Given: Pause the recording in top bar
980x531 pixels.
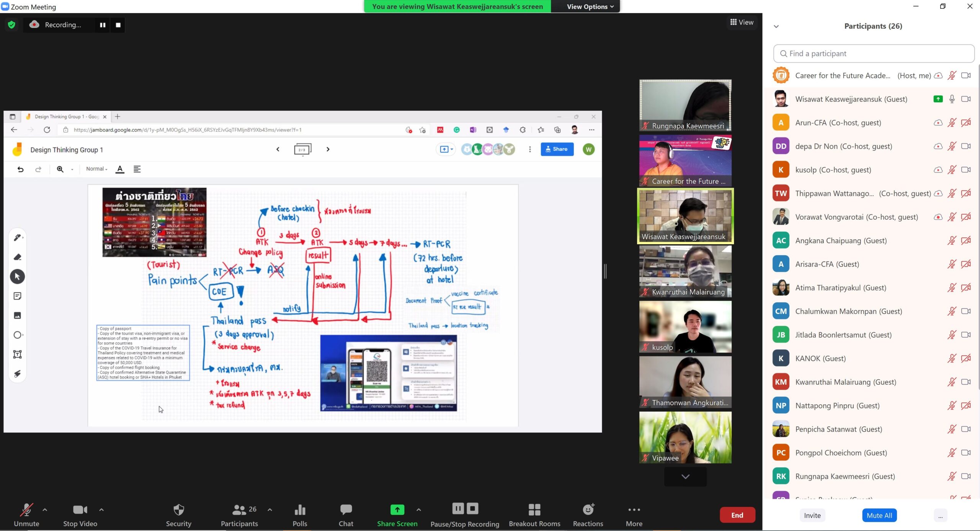Looking at the screenshot, I should [103, 25].
